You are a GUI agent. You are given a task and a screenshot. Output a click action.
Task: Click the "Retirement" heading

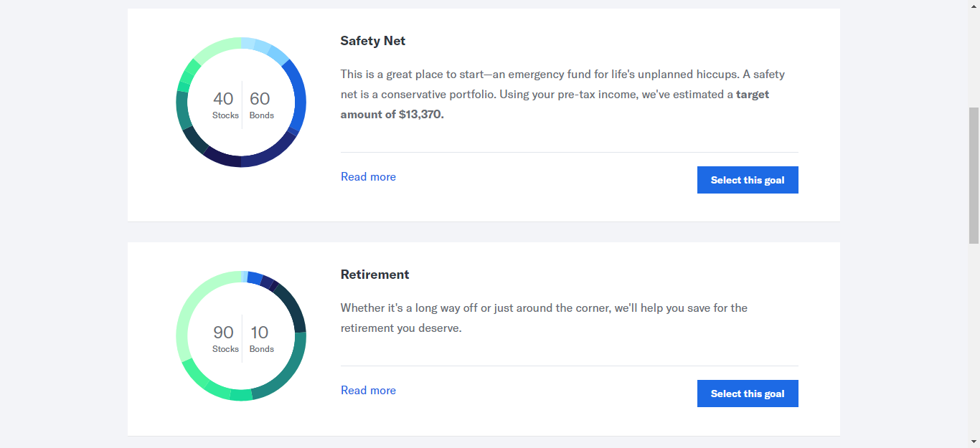[x=374, y=275]
